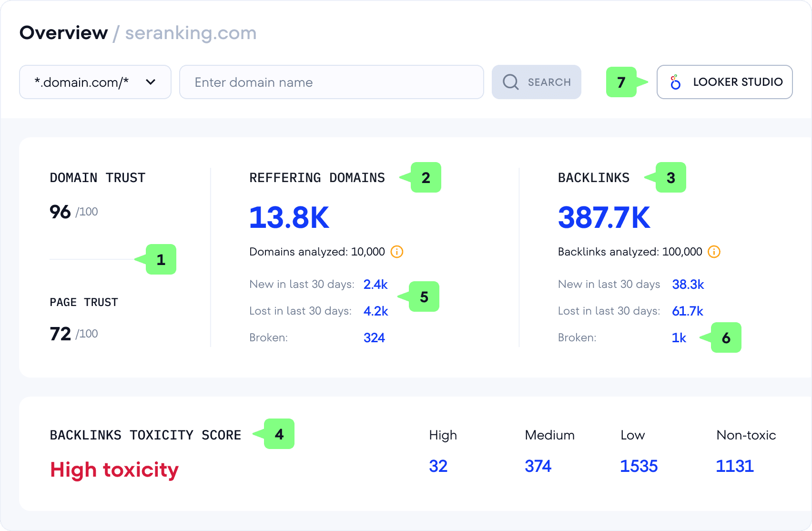Click the Enter domain name field

tap(332, 82)
